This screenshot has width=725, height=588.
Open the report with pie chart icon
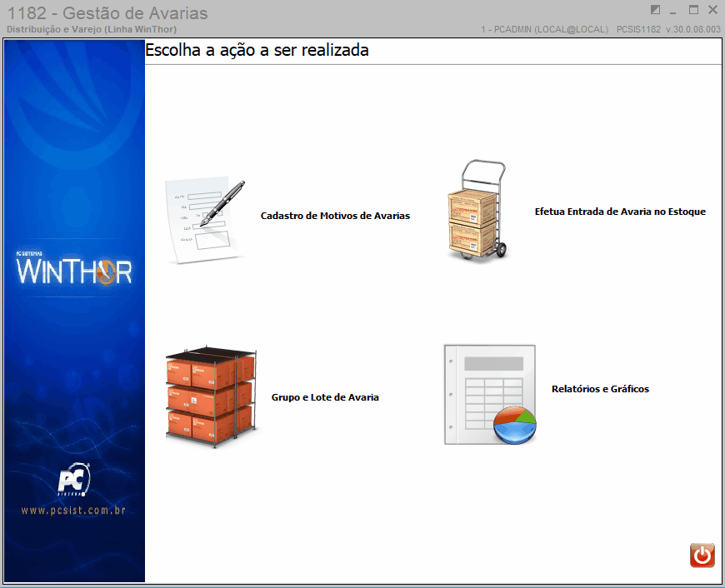click(490, 394)
